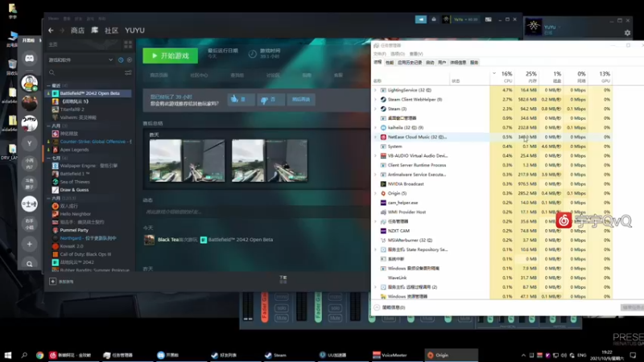The image size is (644, 362).
Task: Open the YUYU profile tab in Steam
Action: pyautogui.click(x=134, y=31)
